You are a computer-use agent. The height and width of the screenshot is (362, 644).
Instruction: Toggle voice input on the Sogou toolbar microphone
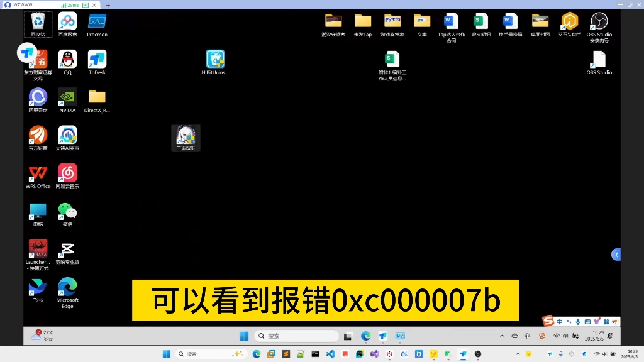tap(578, 321)
